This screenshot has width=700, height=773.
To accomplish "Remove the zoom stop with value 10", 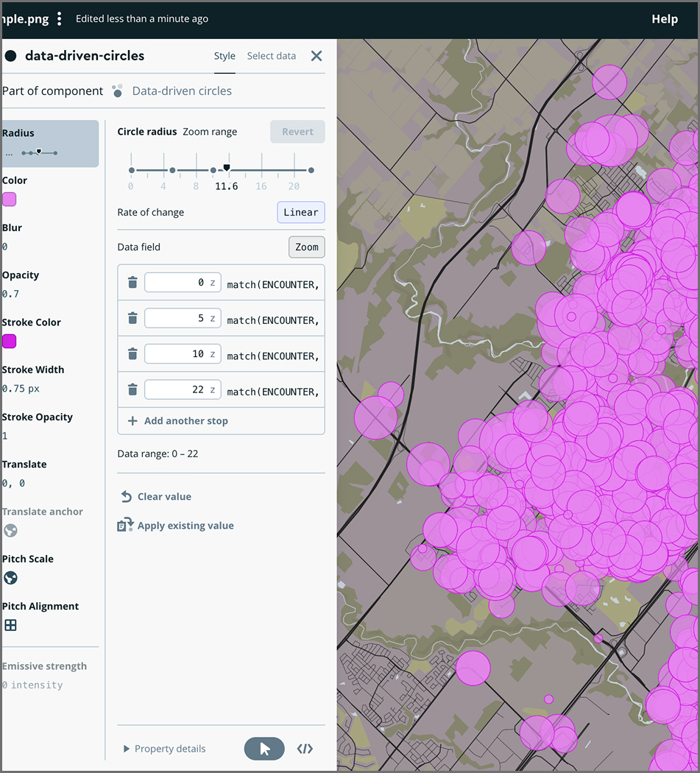I will pyautogui.click(x=132, y=354).
